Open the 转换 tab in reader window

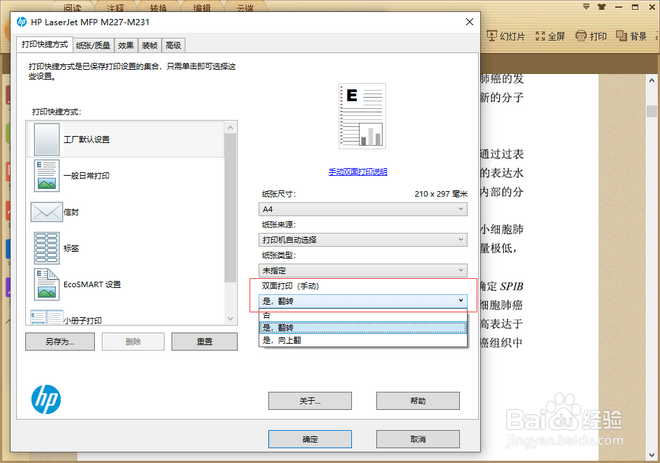(x=158, y=8)
